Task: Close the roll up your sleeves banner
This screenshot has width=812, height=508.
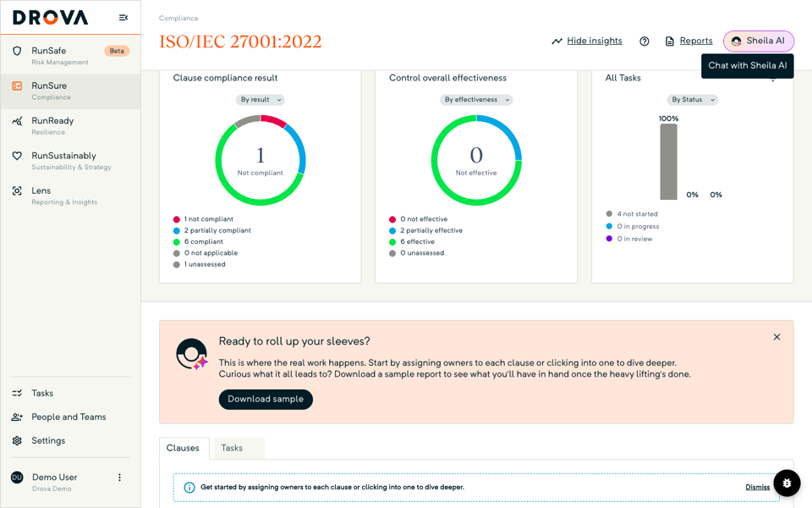Action: pyautogui.click(x=776, y=337)
